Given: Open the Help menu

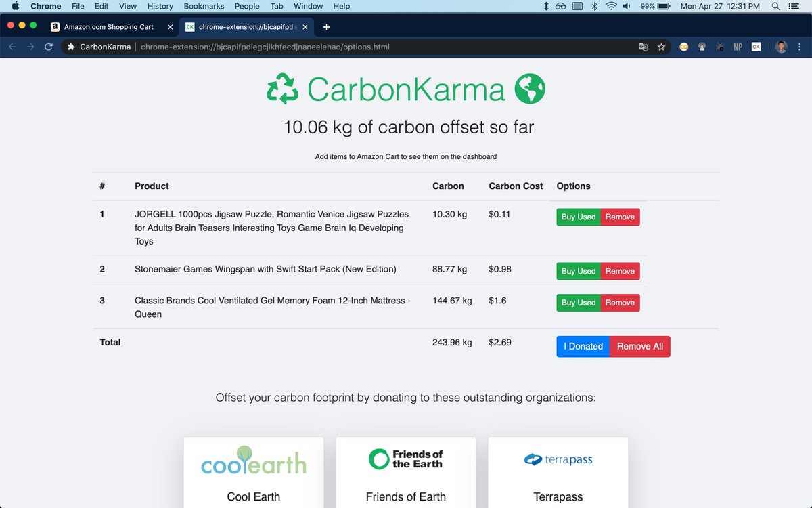Looking at the screenshot, I should (342, 6).
